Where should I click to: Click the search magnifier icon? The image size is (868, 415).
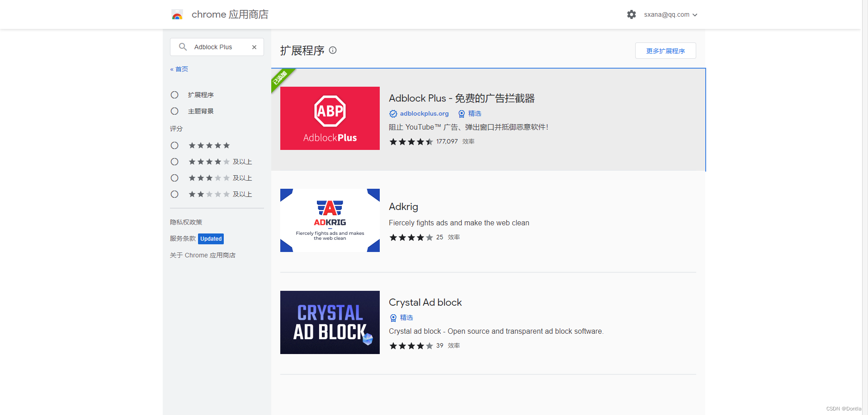183,47
